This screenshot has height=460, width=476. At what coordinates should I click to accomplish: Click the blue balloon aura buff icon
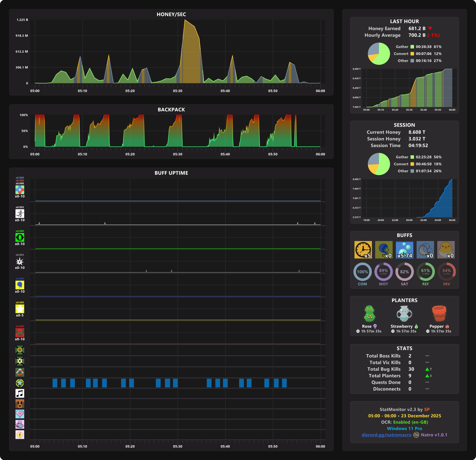point(20,285)
